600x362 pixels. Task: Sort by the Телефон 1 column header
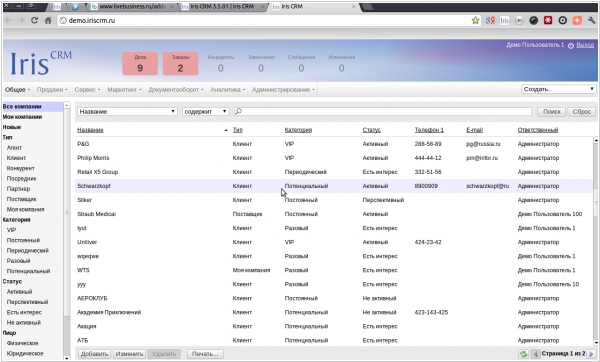pos(429,130)
